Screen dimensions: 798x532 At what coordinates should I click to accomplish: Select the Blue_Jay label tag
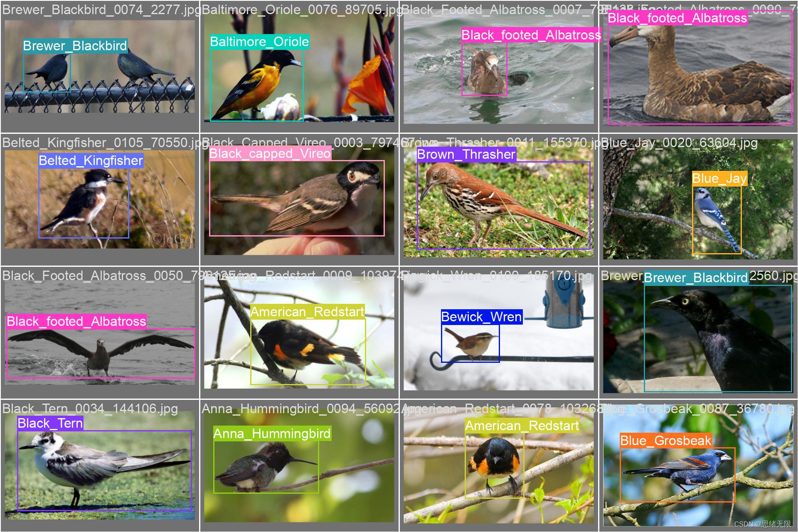719,179
